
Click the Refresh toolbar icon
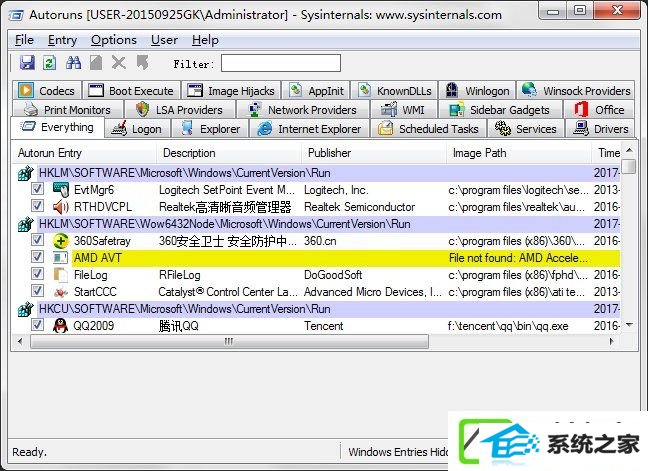(50, 63)
